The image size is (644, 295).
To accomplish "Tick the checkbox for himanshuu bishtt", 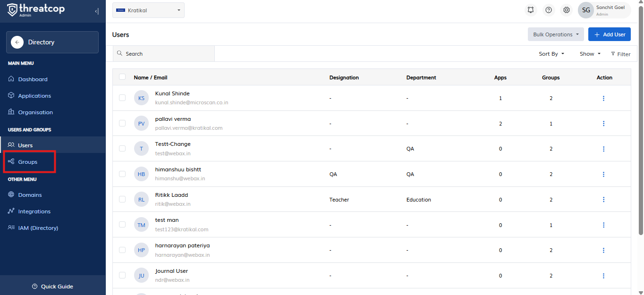I will (x=122, y=174).
